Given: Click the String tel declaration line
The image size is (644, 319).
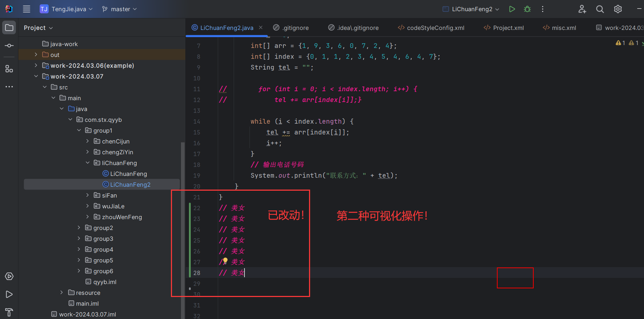Looking at the screenshot, I should (282, 67).
